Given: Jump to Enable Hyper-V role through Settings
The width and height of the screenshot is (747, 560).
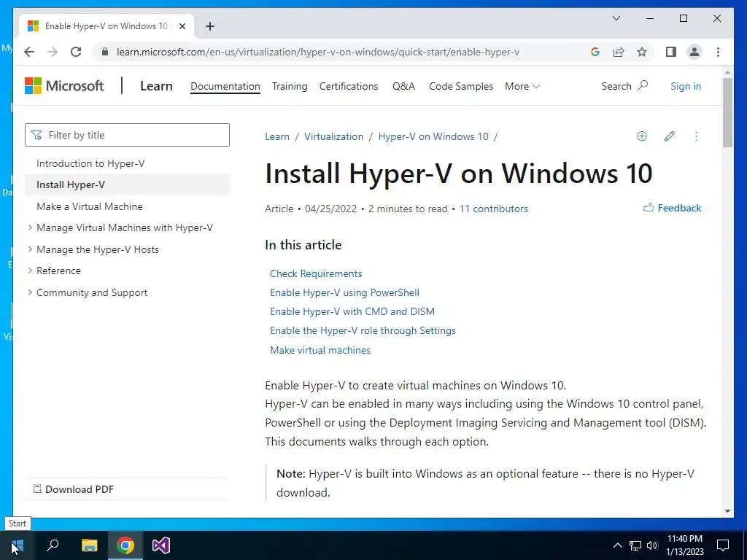Looking at the screenshot, I should coord(363,330).
